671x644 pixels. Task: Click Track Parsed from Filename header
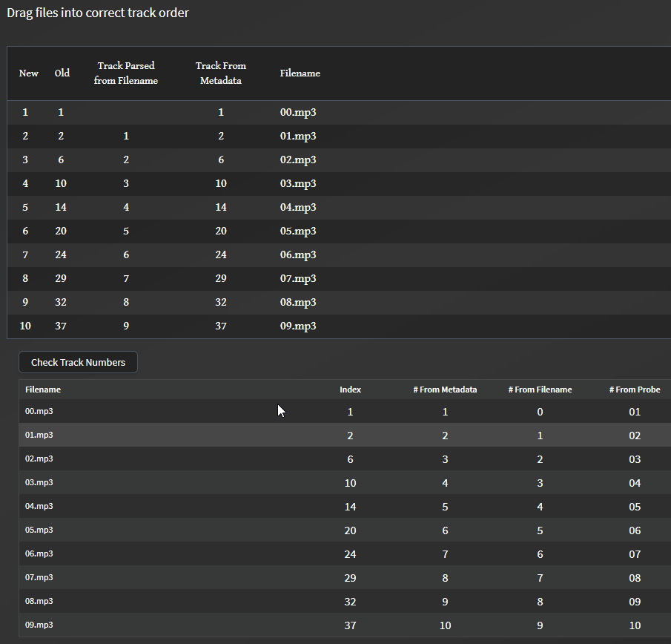tap(126, 73)
